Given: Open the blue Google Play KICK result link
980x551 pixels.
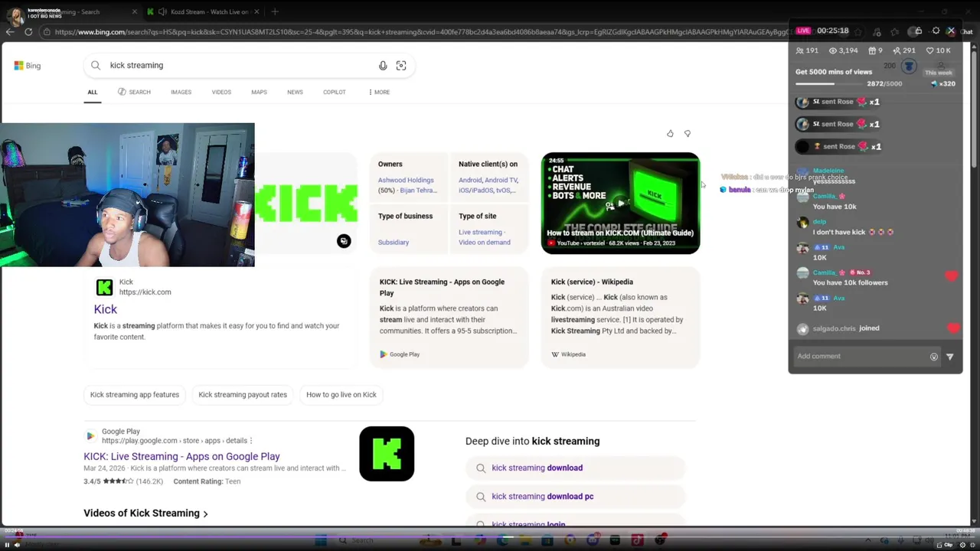Looking at the screenshot, I should [x=181, y=456].
